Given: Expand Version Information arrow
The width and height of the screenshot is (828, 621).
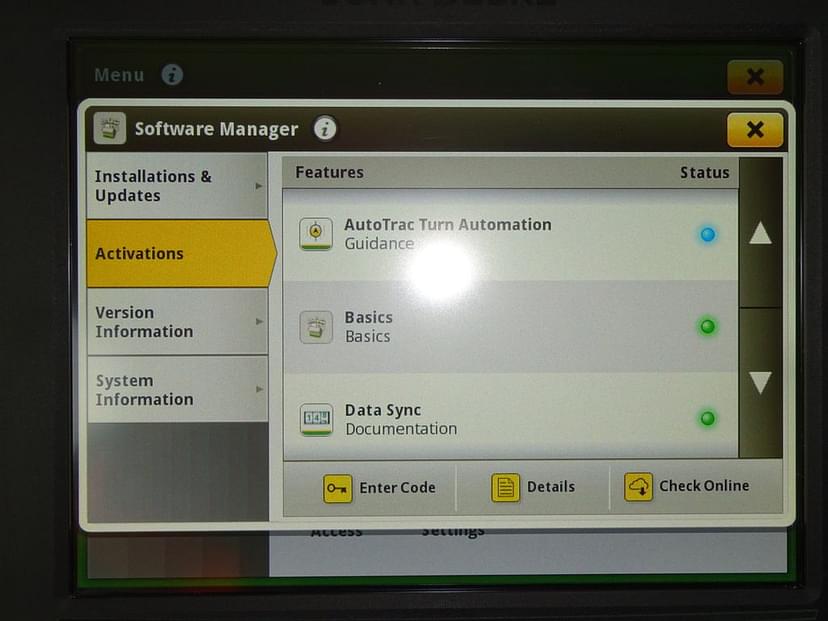Looking at the screenshot, I should click(259, 322).
